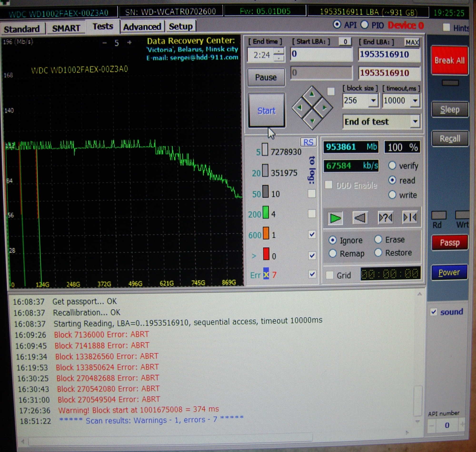The height and width of the screenshot is (452, 476).
Task: Click the reverse direction arrow icon
Action: point(360,218)
